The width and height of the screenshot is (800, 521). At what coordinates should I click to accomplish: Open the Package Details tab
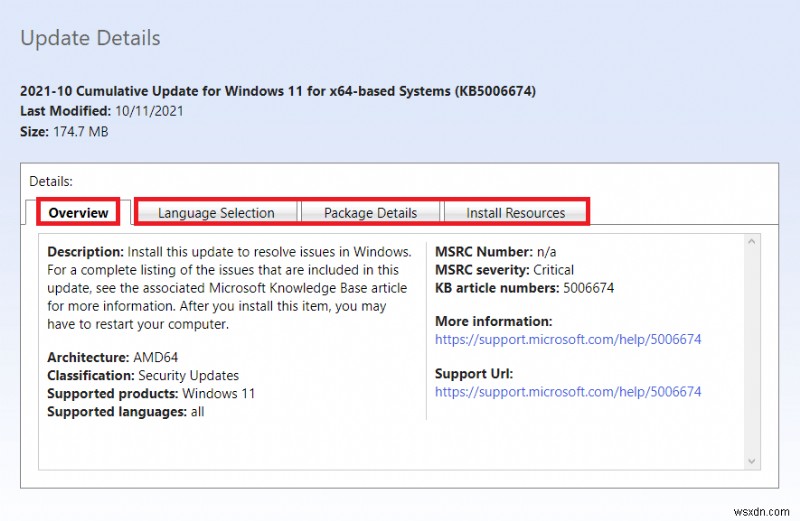click(370, 213)
